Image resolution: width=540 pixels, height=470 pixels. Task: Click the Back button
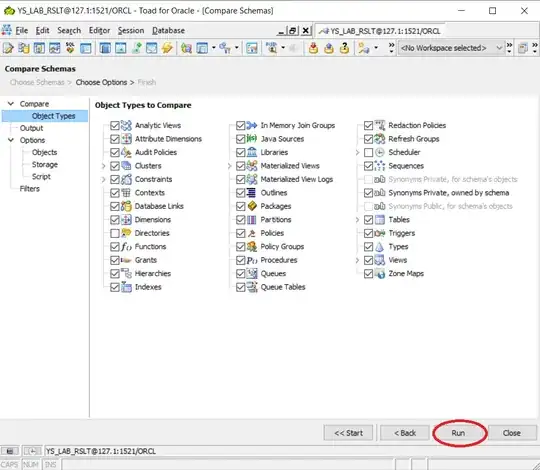click(x=405, y=433)
